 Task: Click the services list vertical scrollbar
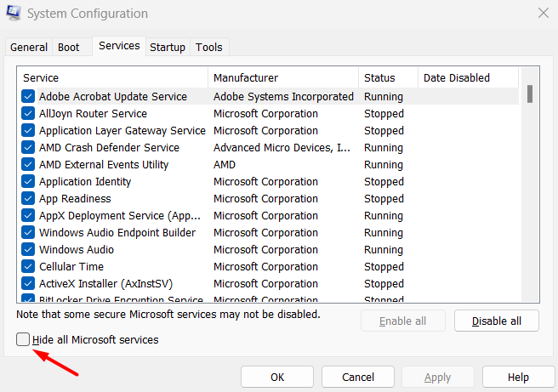pyautogui.click(x=530, y=187)
